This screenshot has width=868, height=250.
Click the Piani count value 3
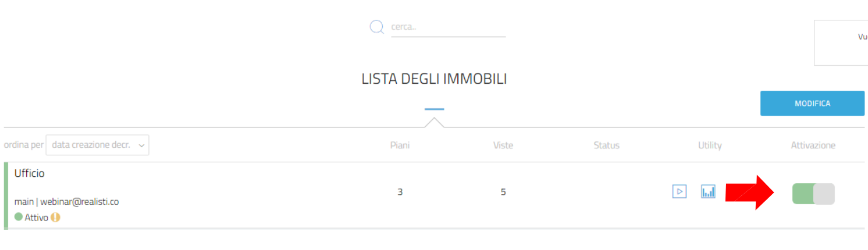pyautogui.click(x=400, y=191)
